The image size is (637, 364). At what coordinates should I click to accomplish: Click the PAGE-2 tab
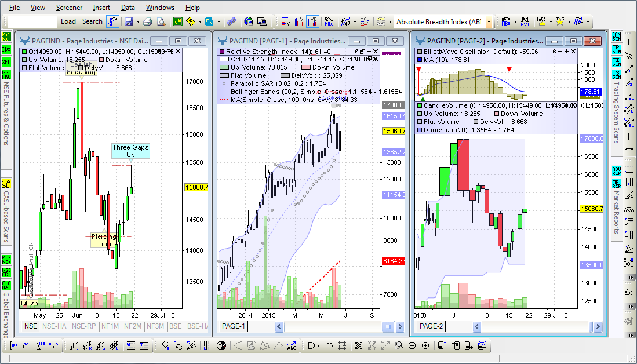431,326
